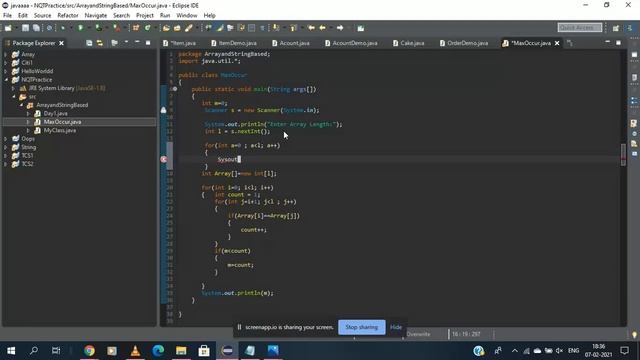Click the Windows Start button
640x360 pixels.
coord(11,350)
